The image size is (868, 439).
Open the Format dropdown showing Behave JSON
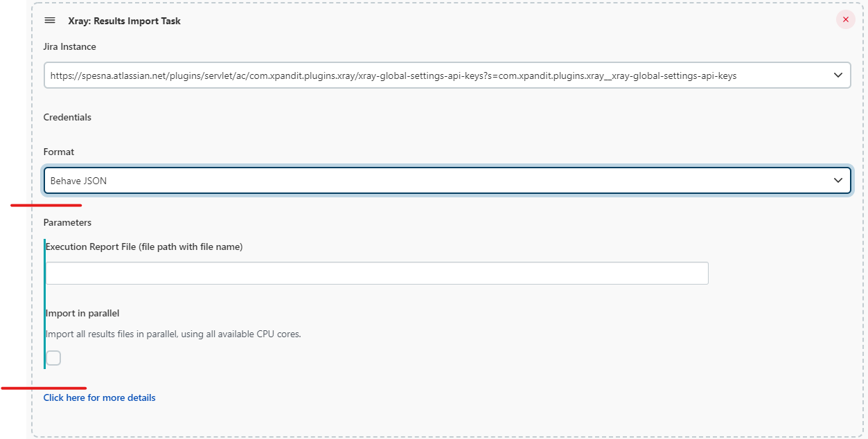pyautogui.click(x=448, y=181)
